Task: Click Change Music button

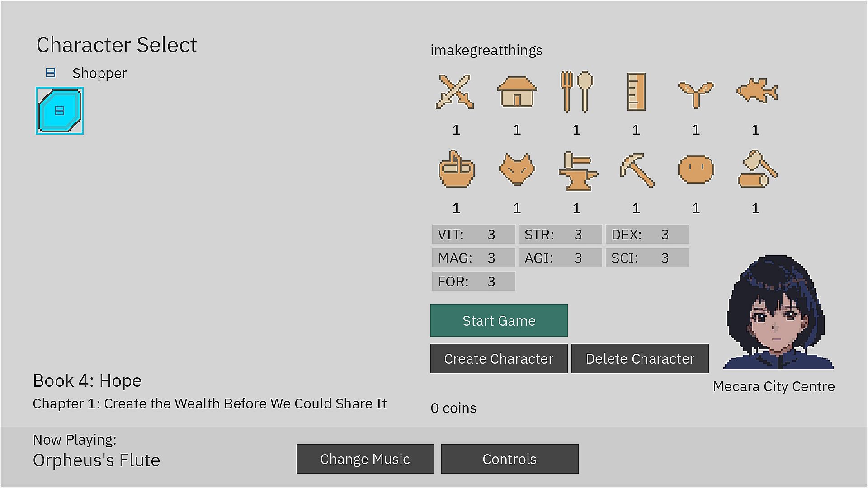Action: (365, 459)
